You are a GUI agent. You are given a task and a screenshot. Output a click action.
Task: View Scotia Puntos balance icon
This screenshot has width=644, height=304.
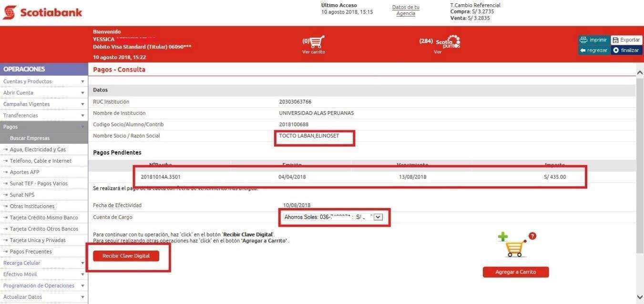pyautogui.click(x=448, y=42)
